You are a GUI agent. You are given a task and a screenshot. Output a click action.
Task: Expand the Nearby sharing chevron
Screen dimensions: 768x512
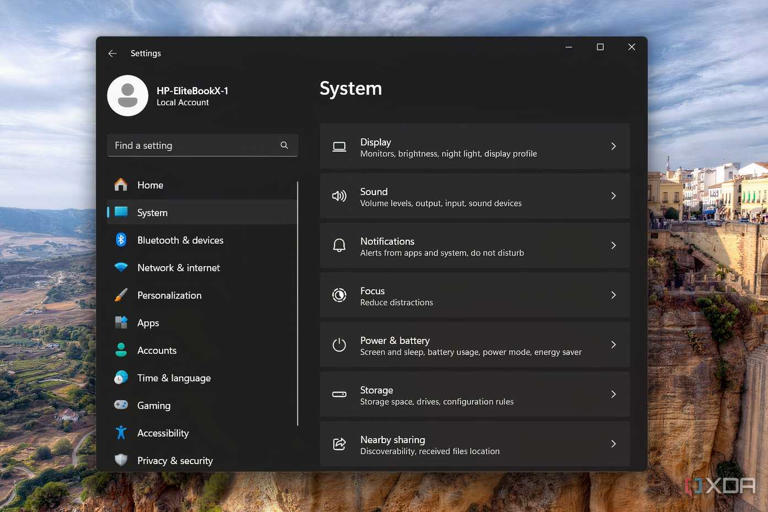[x=613, y=444]
